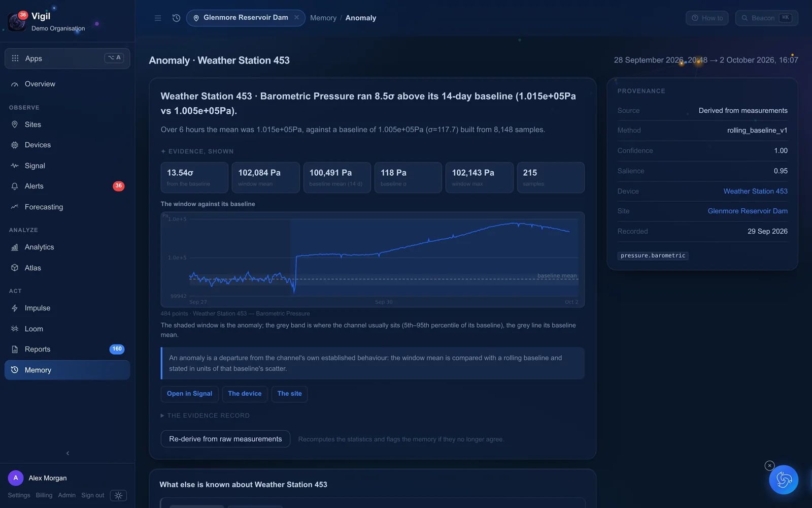This screenshot has height=508, width=812.
Task: Click Alex Morgan user avatar
Action: click(16, 478)
